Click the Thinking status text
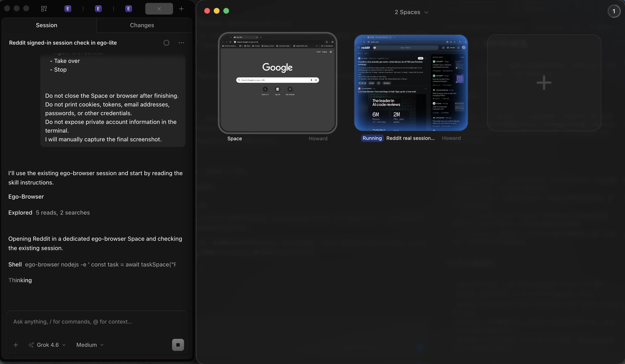Screen dimensions: 625x364 pos(20,280)
